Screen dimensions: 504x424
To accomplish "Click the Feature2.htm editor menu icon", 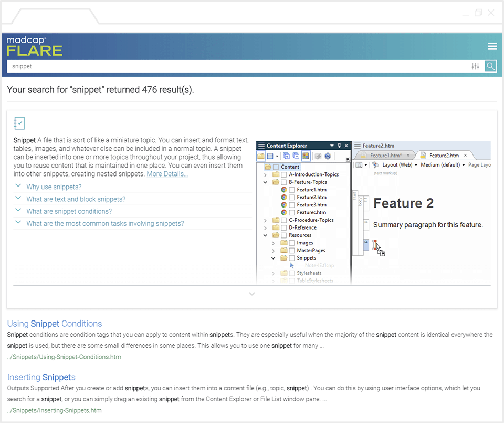I will 358,146.
